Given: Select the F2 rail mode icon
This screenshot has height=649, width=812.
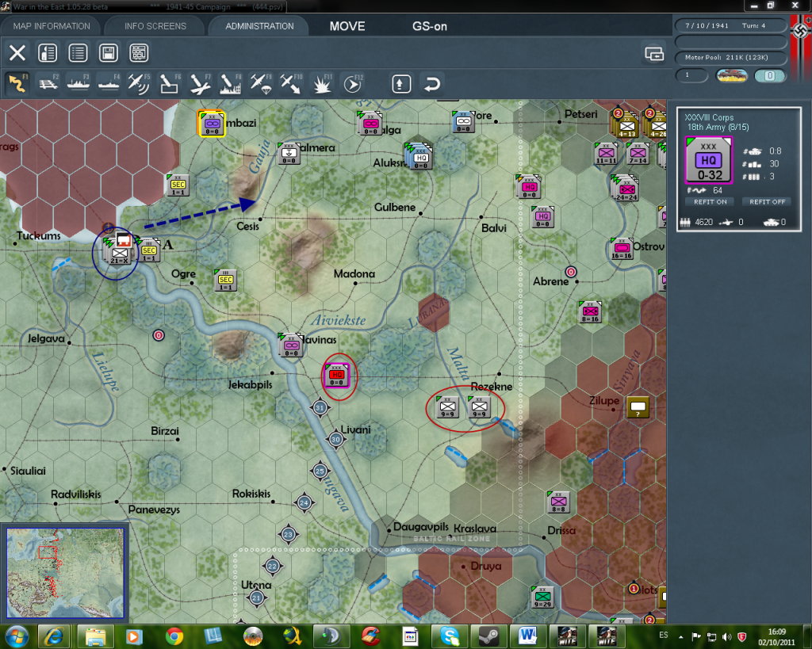Looking at the screenshot, I should pyautogui.click(x=48, y=83).
